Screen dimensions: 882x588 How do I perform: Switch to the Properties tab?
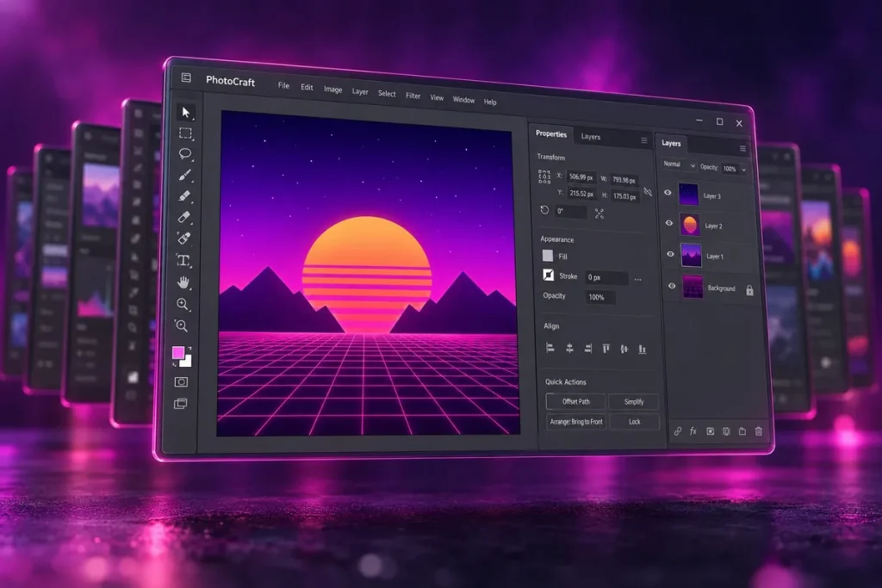(551, 133)
